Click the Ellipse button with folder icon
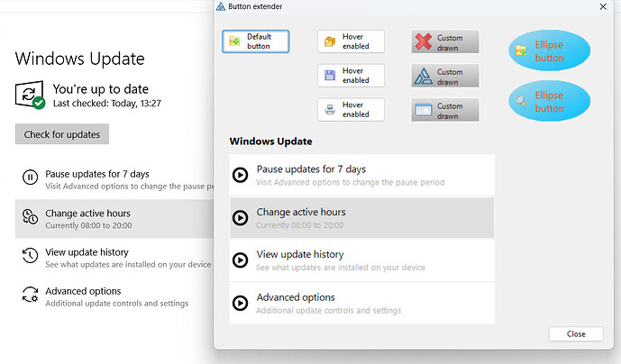The height and width of the screenshot is (364, 621). tap(549, 51)
